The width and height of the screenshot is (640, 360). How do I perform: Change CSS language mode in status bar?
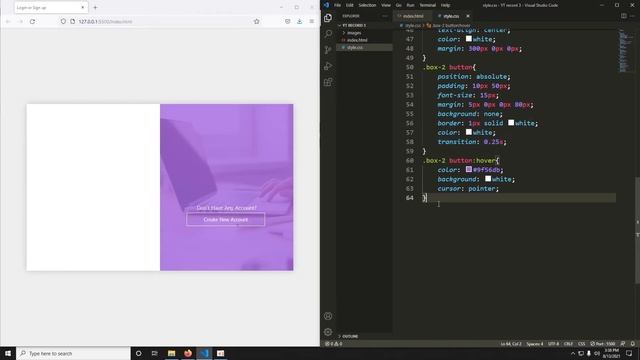[582, 344]
